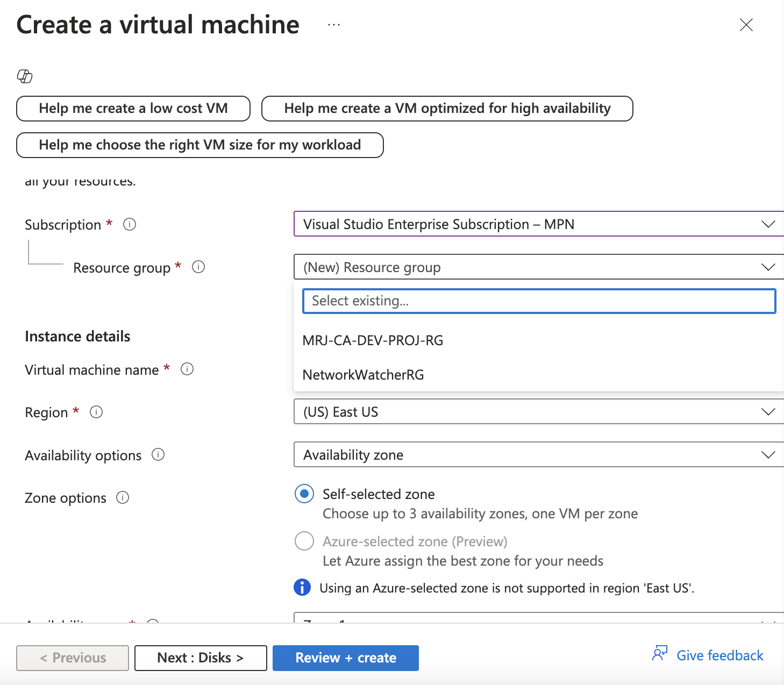
Task: Open the Region dropdown
Action: tap(539, 411)
